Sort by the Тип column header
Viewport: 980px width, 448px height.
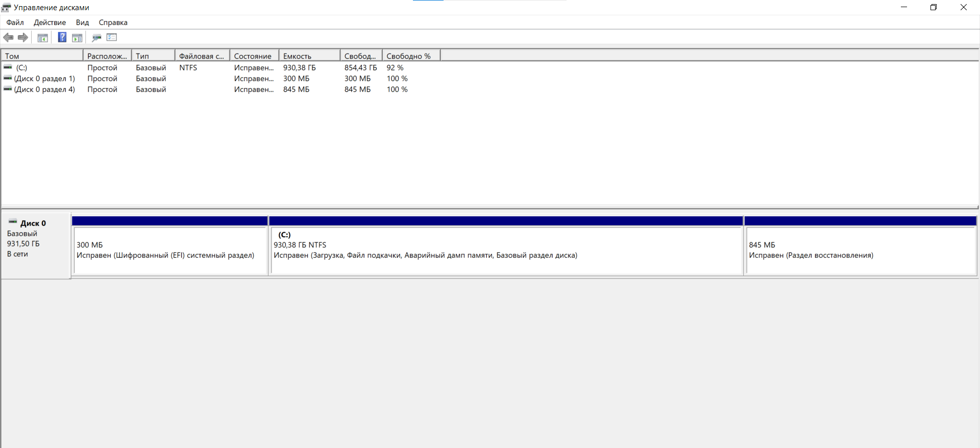pos(153,56)
